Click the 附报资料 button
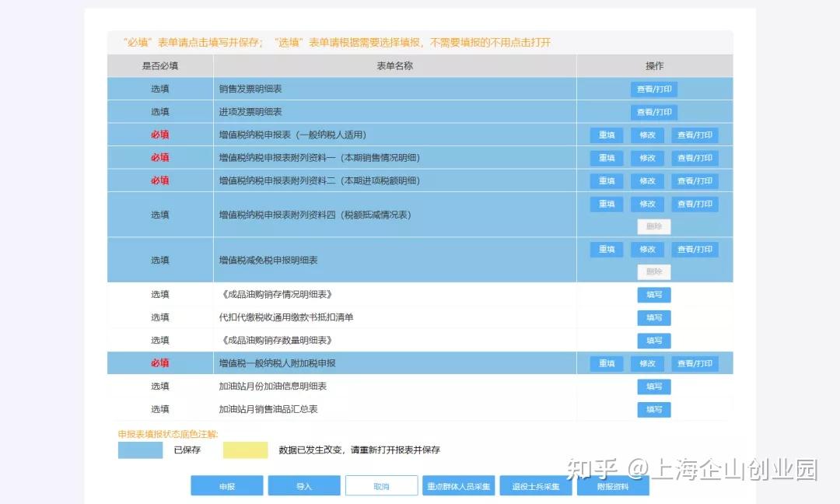 [x=614, y=485]
